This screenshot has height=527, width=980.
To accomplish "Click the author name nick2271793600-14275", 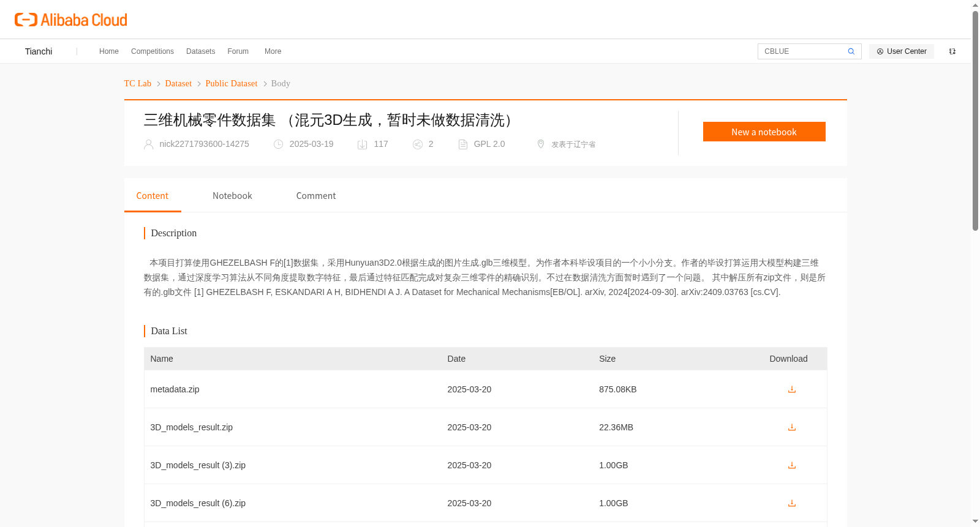I will [205, 144].
